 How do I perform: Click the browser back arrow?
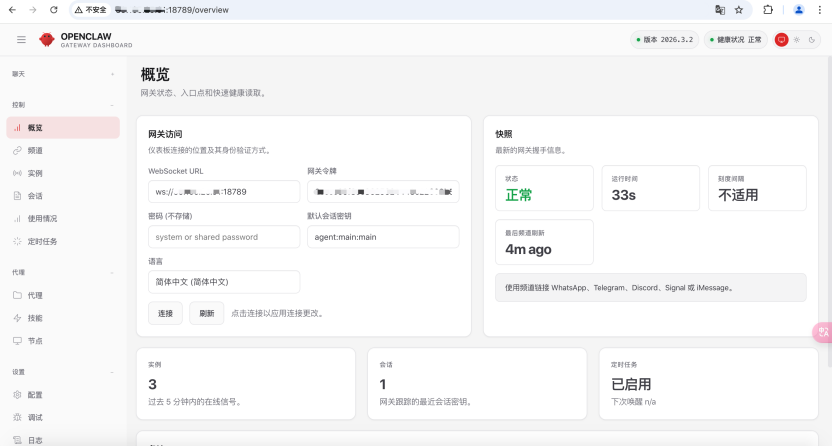coord(12,10)
